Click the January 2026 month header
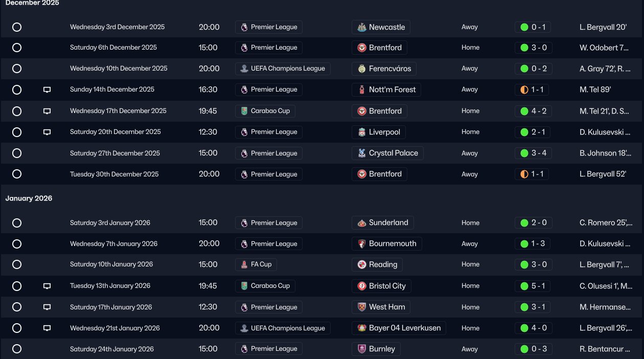 tap(29, 198)
